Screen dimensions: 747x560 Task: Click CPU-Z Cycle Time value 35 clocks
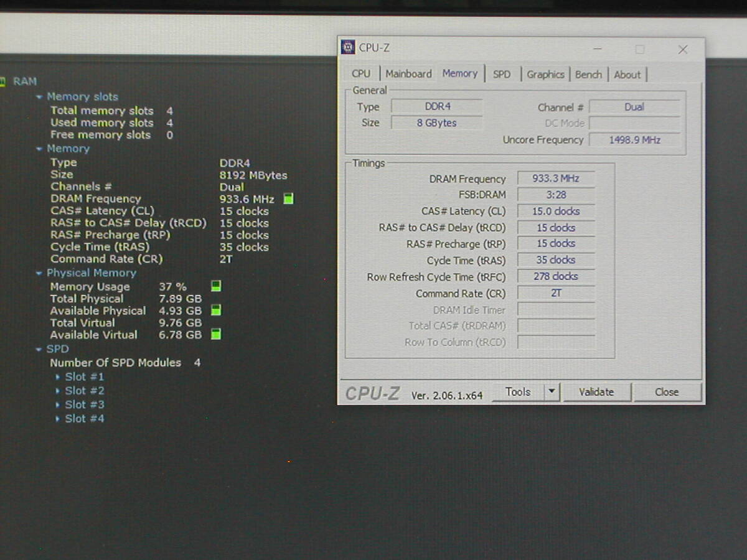556,260
